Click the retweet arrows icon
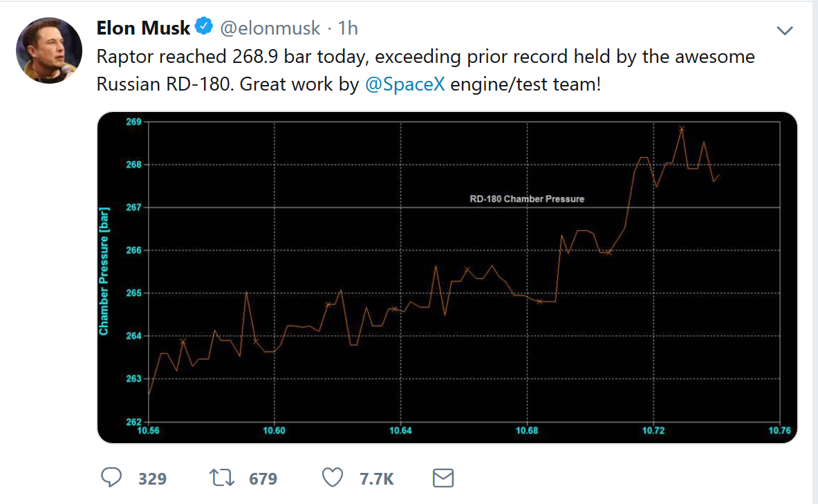The image size is (818, 504). (x=221, y=478)
